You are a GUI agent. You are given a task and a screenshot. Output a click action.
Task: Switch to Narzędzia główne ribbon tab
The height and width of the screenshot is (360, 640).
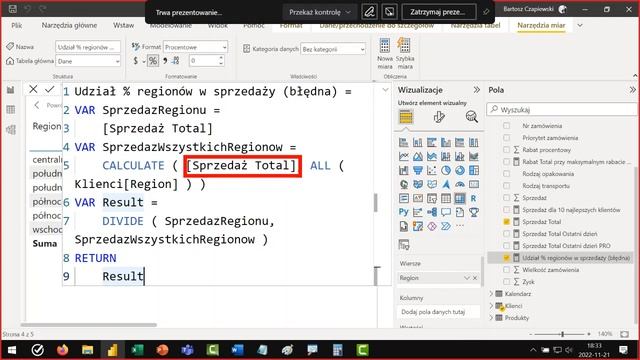point(69,25)
